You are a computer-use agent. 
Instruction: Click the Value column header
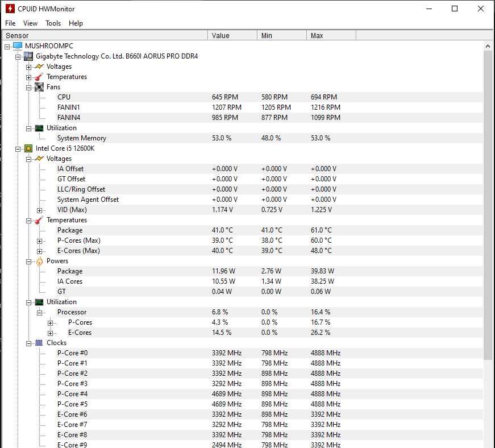point(232,35)
